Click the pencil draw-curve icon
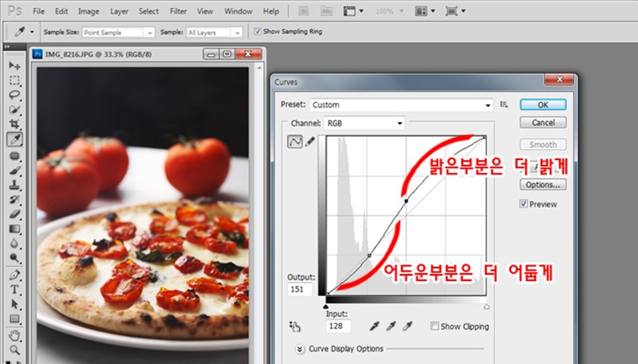 point(310,141)
